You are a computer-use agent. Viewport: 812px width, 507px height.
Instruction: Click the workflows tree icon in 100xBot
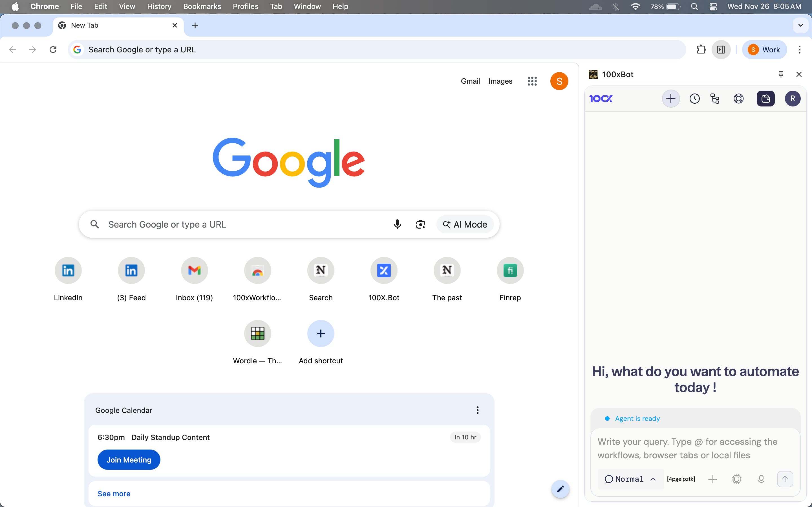715,99
